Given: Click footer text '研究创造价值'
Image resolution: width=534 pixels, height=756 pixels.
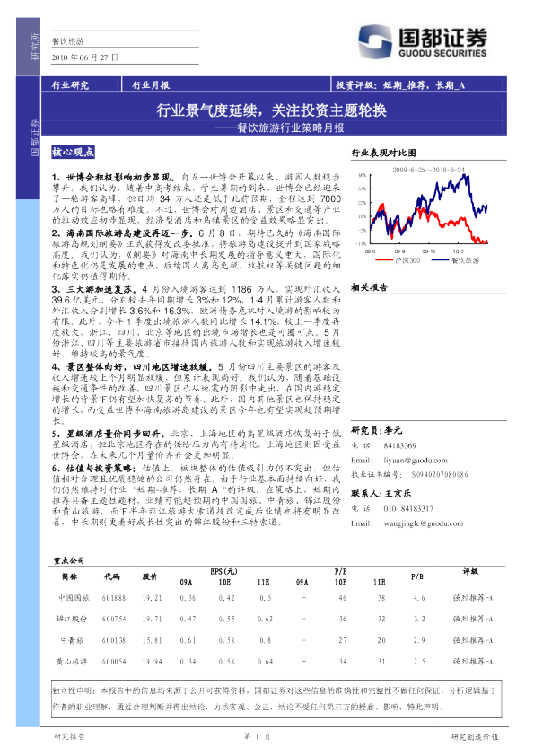Looking at the screenshot, I should point(475,737).
